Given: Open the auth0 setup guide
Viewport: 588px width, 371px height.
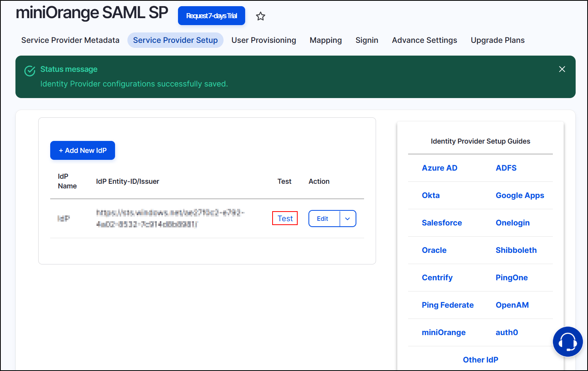Looking at the screenshot, I should (507, 332).
